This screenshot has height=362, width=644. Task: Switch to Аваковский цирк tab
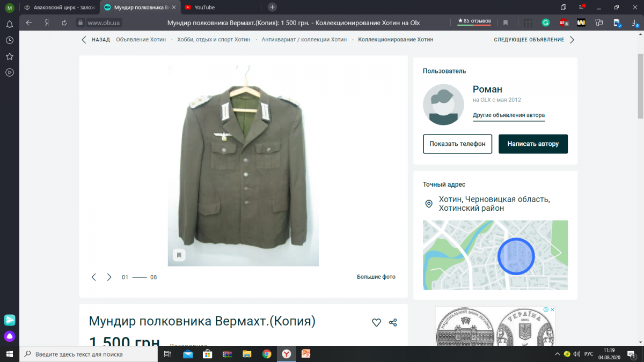pyautogui.click(x=59, y=7)
